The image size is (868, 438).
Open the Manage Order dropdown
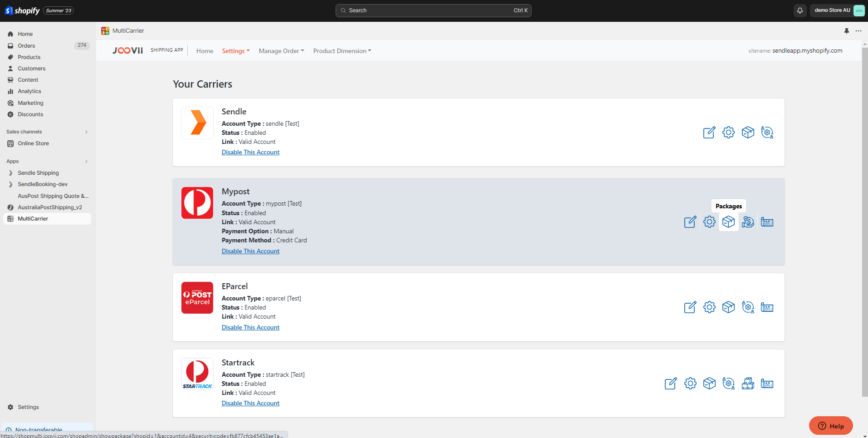point(281,51)
